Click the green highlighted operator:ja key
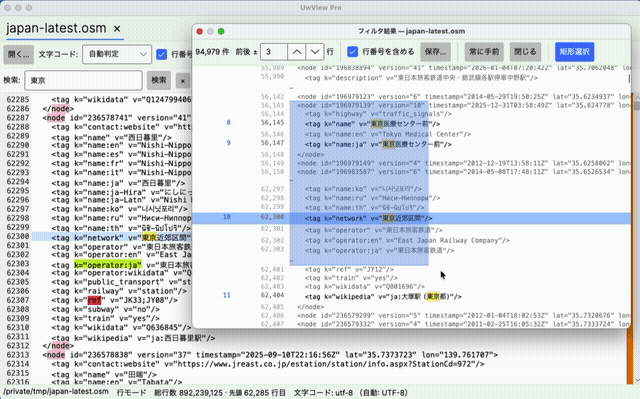Viewport: 640px width, 399px height. pos(108,265)
